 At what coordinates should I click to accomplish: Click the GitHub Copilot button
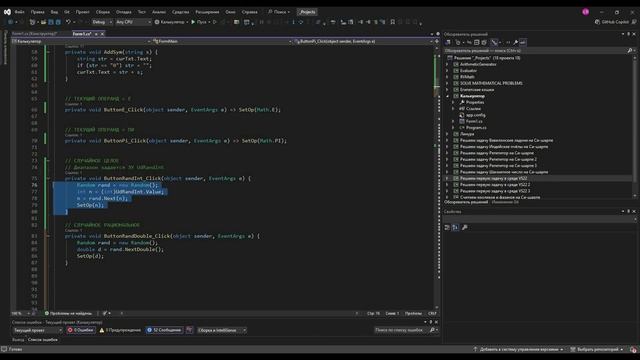click(611, 22)
